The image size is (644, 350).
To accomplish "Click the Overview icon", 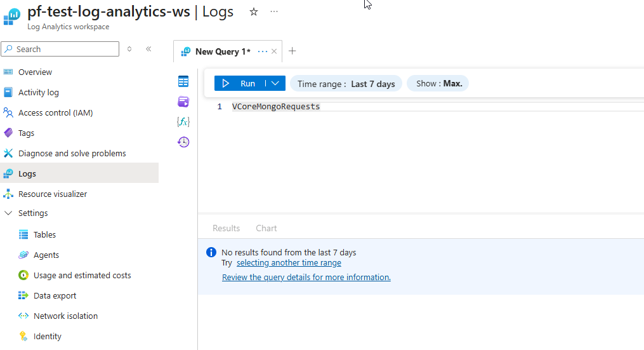I will tap(8, 72).
